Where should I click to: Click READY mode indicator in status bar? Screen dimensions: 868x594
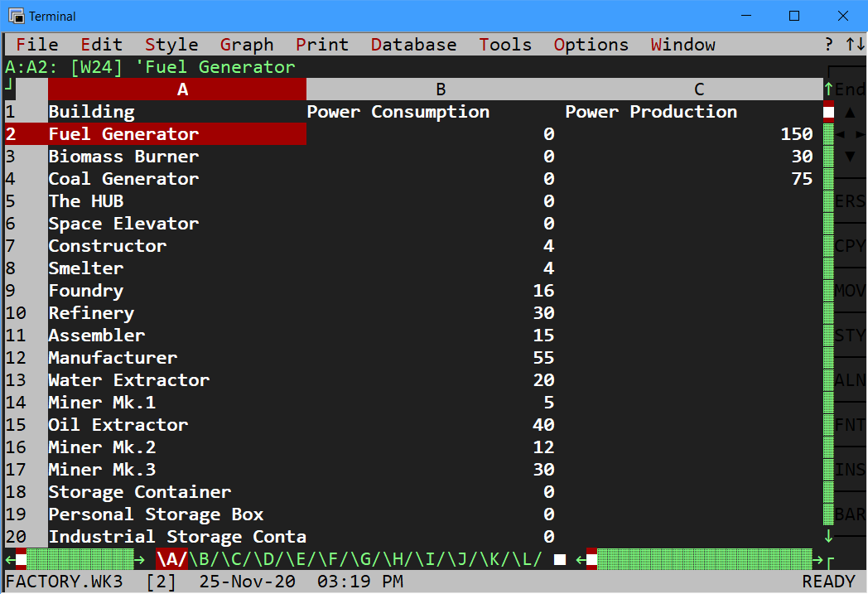pyautogui.click(x=829, y=582)
